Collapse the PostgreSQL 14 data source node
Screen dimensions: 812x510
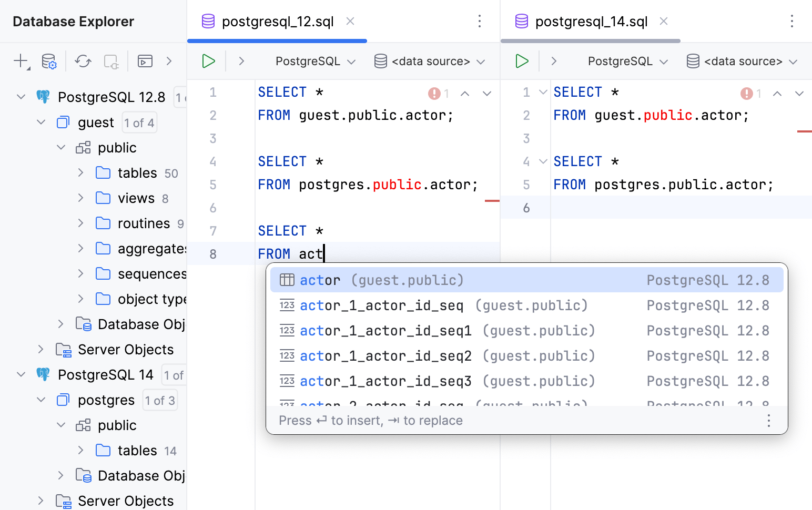pos(21,375)
